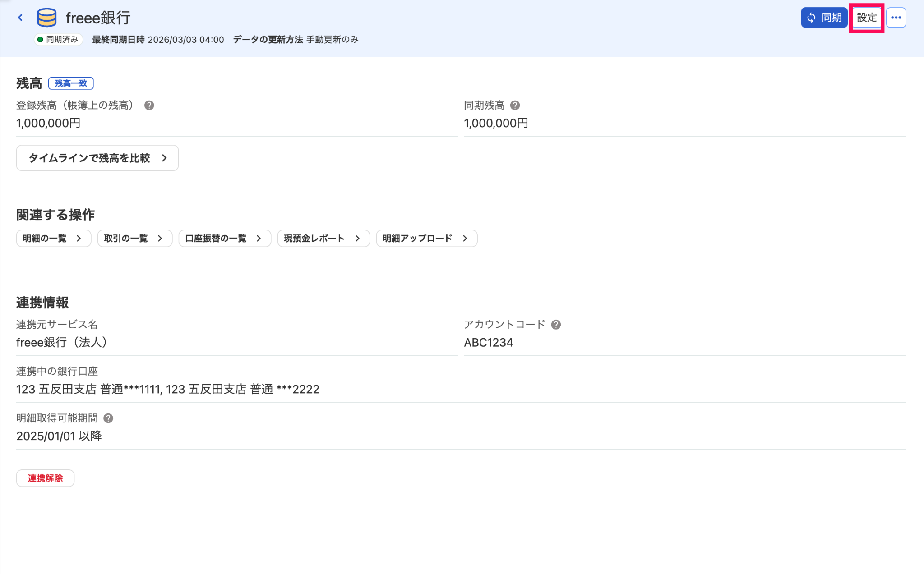Show help for アカウントコード
Screen dimensions: 924x574
coord(556,325)
